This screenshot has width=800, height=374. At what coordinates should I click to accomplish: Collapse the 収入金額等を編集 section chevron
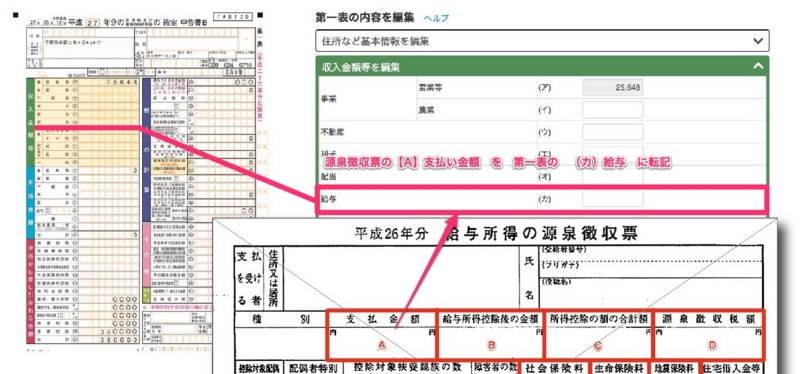click(x=758, y=66)
